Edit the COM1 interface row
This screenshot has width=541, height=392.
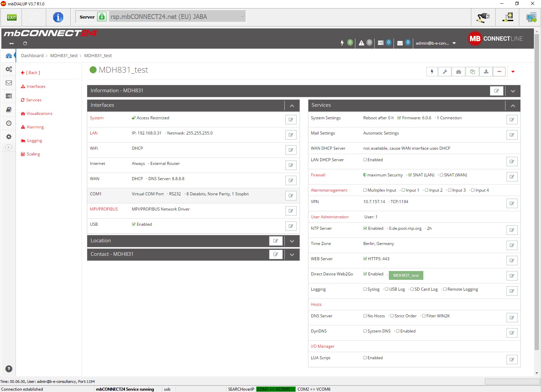click(291, 196)
